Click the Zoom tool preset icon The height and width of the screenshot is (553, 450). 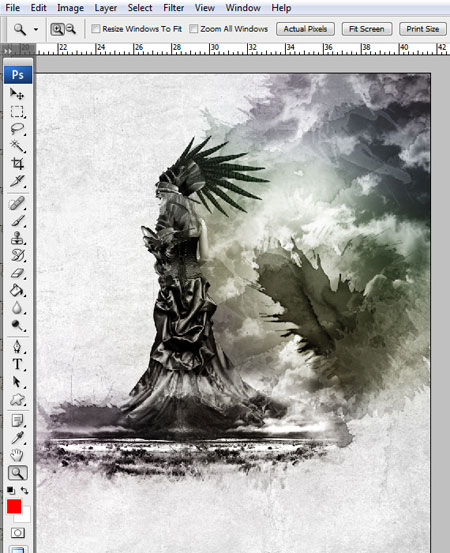point(20,29)
